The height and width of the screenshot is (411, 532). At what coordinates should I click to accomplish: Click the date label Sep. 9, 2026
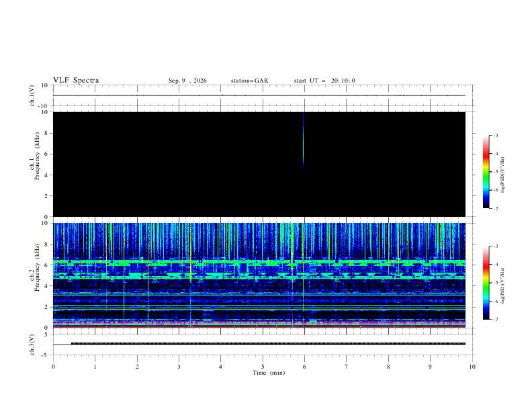pyautogui.click(x=187, y=81)
